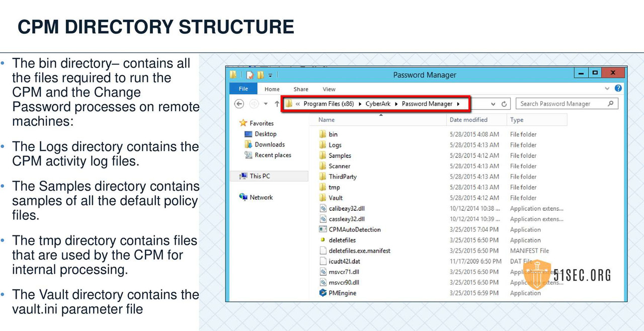This screenshot has width=644, height=331.
Task: Select the Scanner folder icon
Action: pos(323,166)
